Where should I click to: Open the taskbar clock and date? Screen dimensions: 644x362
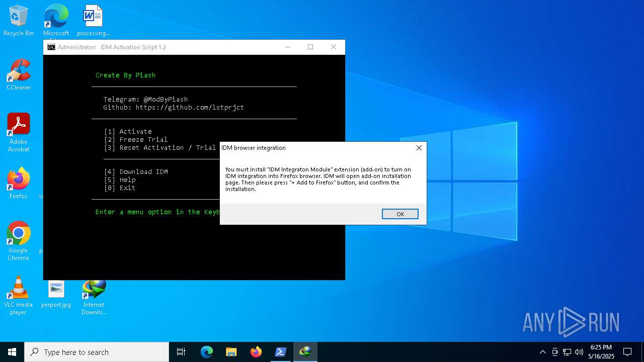point(601,352)
